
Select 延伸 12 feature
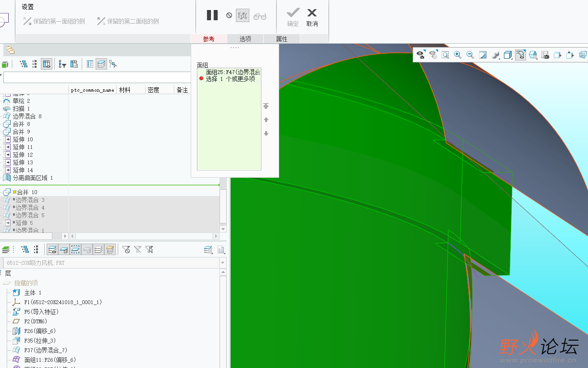(x=23, y=155)
